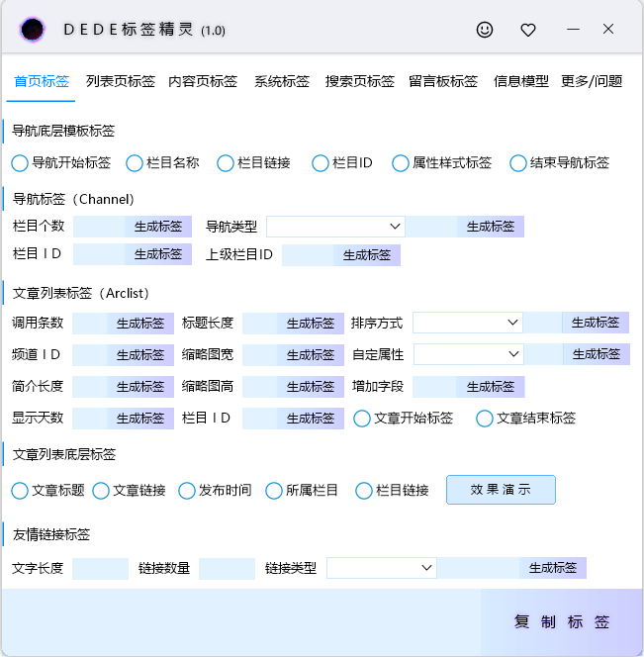
Task: Click the 调用条数 input field
Action: pyautogui.click(x=90, y=324)
